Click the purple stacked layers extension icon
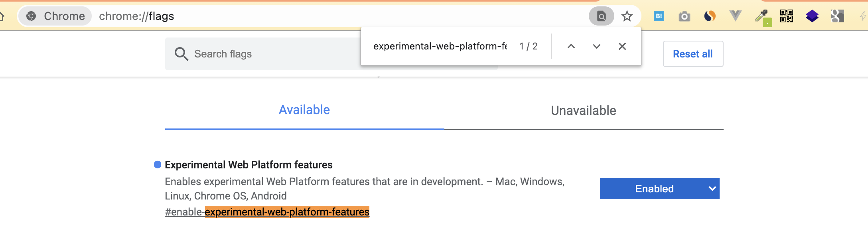The height and width of the screenshot is (237, 868). (812, 16)
